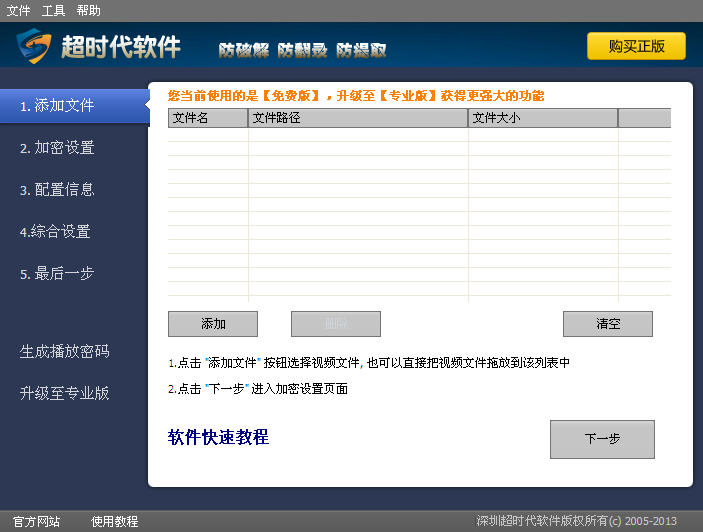Click the orange free-version upgrade notice

click(x=356, y=95)
